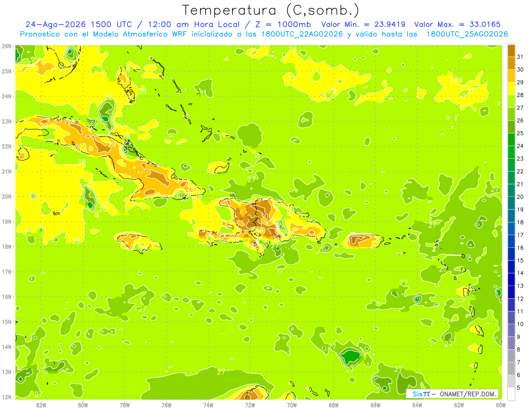Click latitude label '18N'

point(6,247)
